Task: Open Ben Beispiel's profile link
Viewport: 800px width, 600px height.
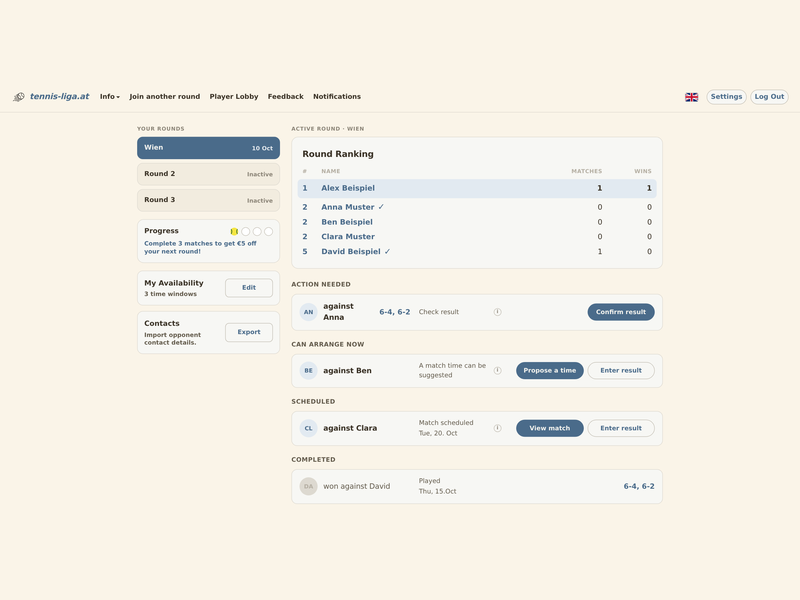Action: 347,222
